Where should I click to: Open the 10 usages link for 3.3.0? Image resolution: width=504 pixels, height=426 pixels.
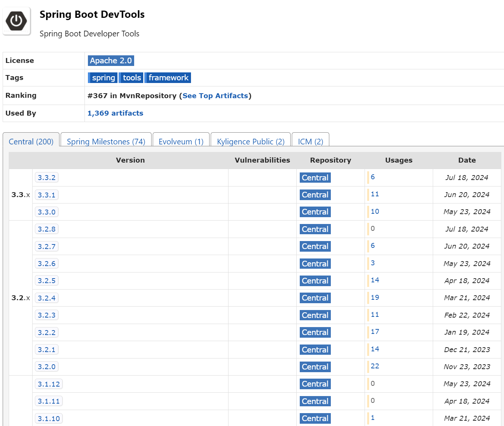coord(375,211)
